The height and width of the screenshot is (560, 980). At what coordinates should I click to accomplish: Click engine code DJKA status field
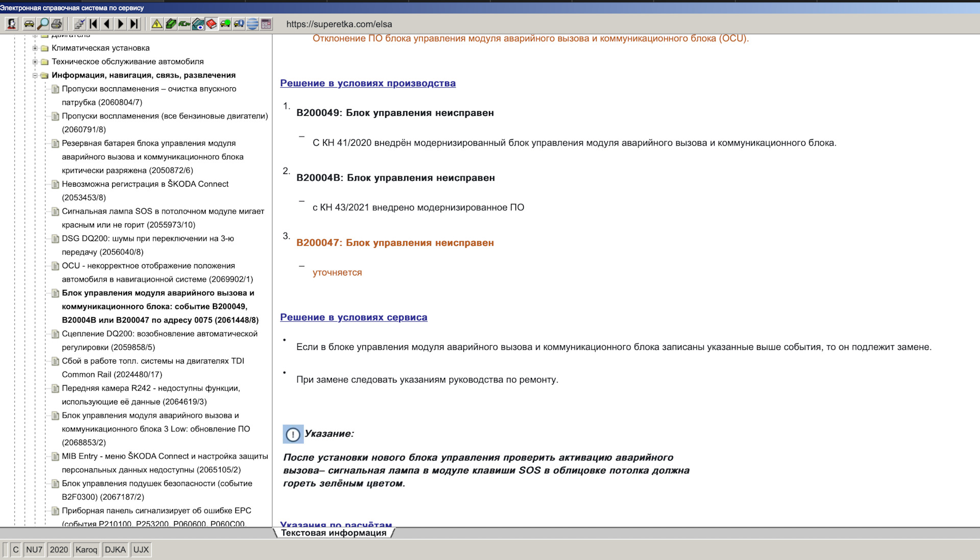pyautogui.click(x=115, y=550)
